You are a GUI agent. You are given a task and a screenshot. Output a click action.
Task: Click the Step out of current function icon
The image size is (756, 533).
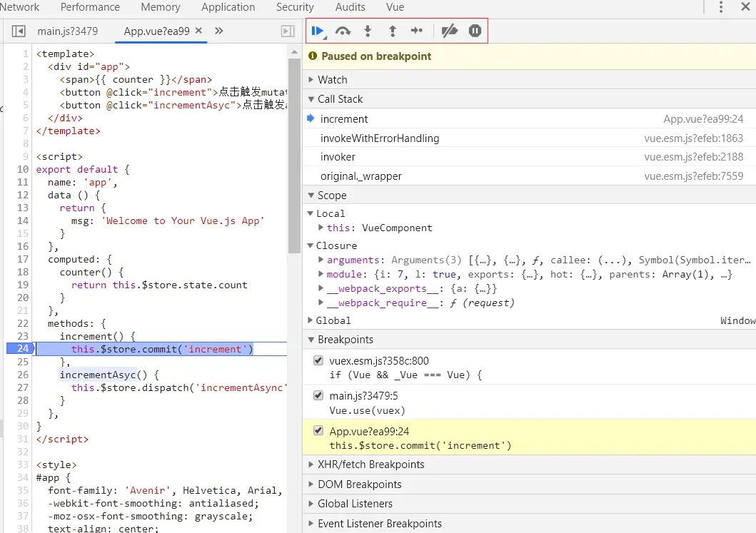(392, 31)
